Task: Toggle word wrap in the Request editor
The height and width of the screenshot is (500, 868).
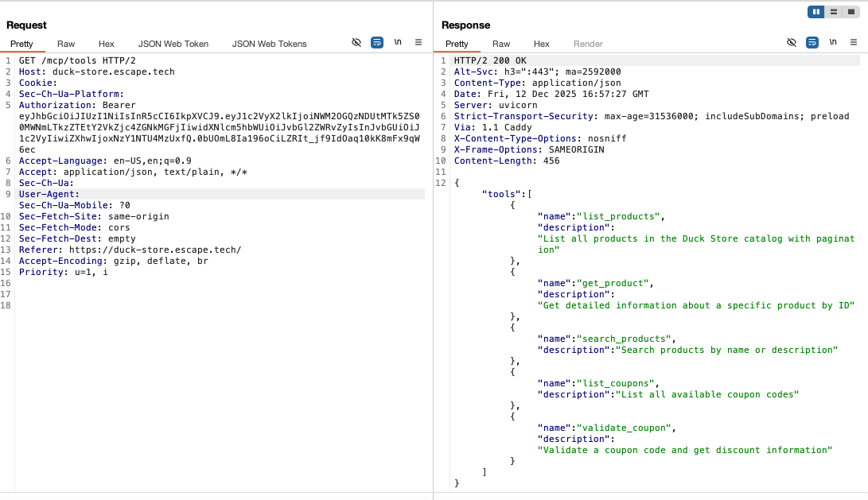Action: [x=376, y=42]
